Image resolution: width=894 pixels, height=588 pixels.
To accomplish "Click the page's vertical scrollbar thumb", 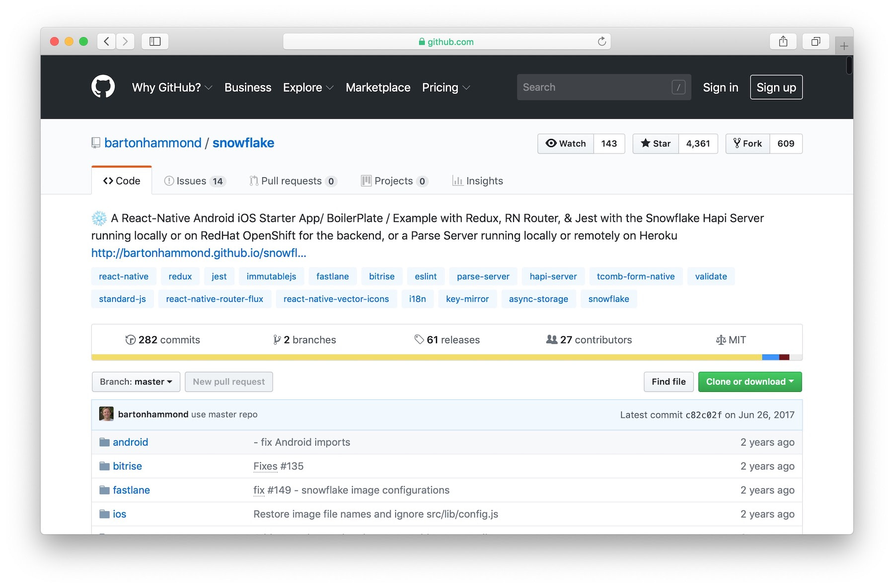I will (x=849, y=65).
